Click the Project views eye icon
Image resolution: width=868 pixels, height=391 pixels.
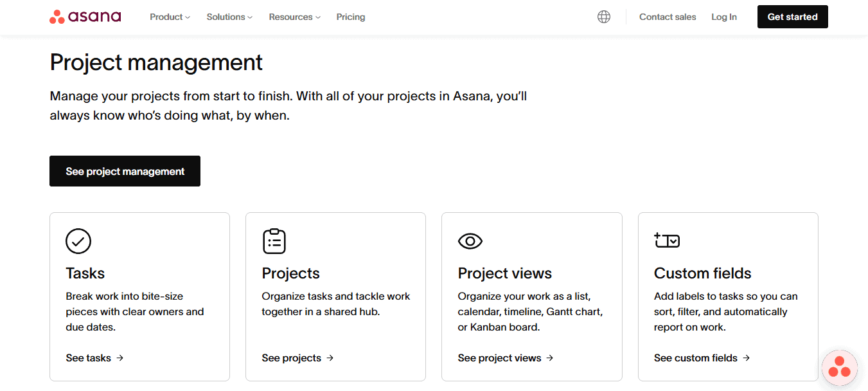point(470,241)
